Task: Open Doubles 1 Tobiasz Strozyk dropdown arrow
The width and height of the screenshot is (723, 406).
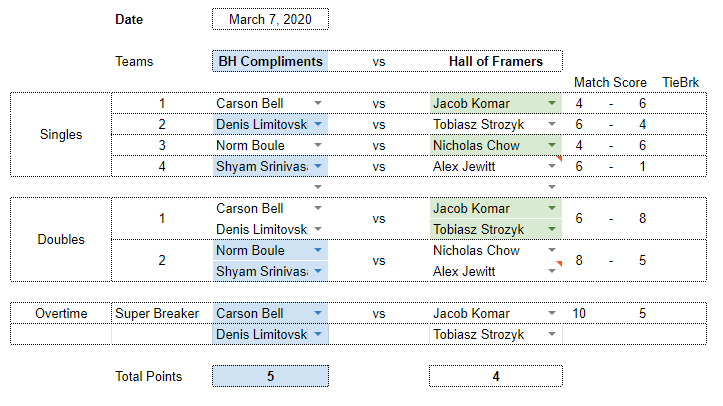Action: point(551,229)
